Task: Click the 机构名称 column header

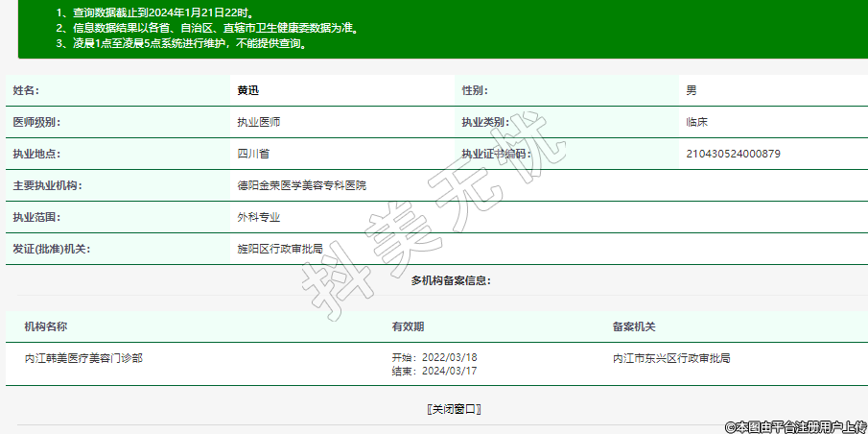Action: pyautogui.click(x=45, y=326)
